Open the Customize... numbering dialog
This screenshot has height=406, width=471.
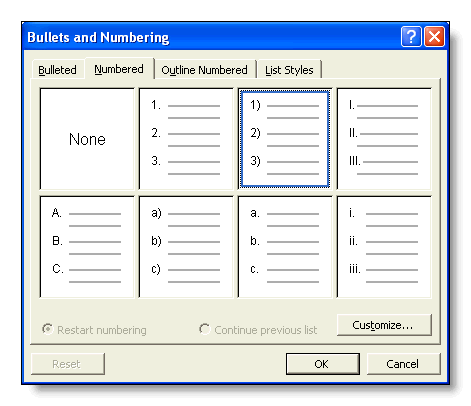pos(384,325)
